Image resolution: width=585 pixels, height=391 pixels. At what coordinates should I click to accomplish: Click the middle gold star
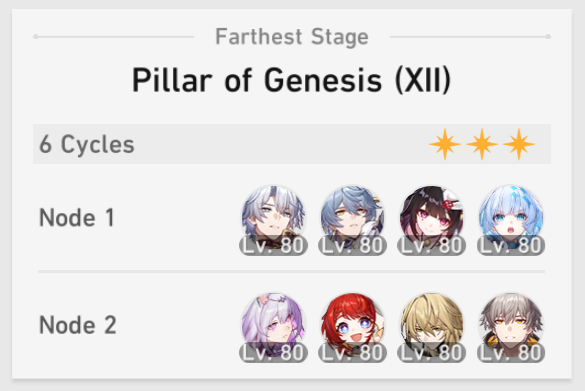coord(482,144)
